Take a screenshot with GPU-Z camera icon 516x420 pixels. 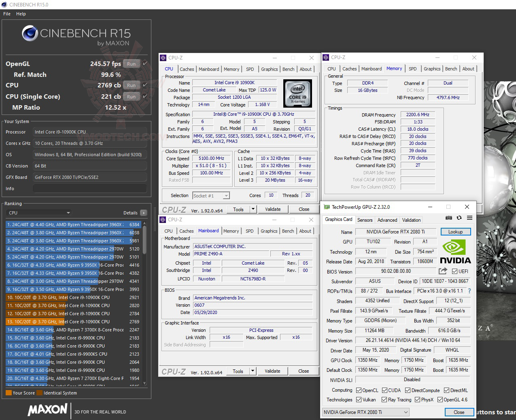pos(448,218)
